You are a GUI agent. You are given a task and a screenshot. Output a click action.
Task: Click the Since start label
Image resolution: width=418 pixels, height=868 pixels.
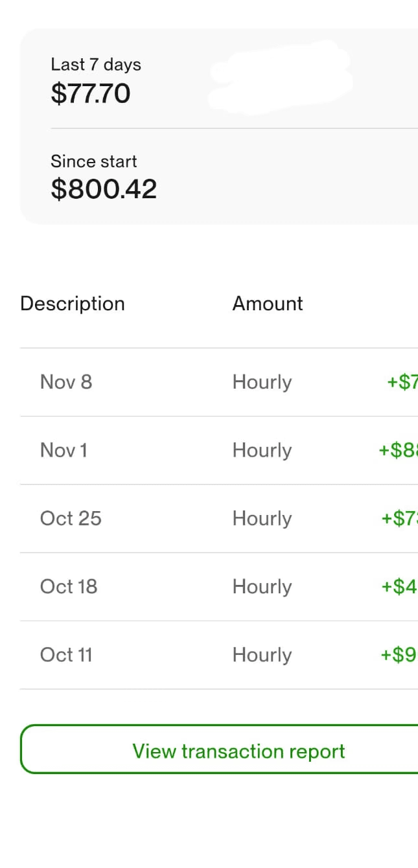(93, 161)
